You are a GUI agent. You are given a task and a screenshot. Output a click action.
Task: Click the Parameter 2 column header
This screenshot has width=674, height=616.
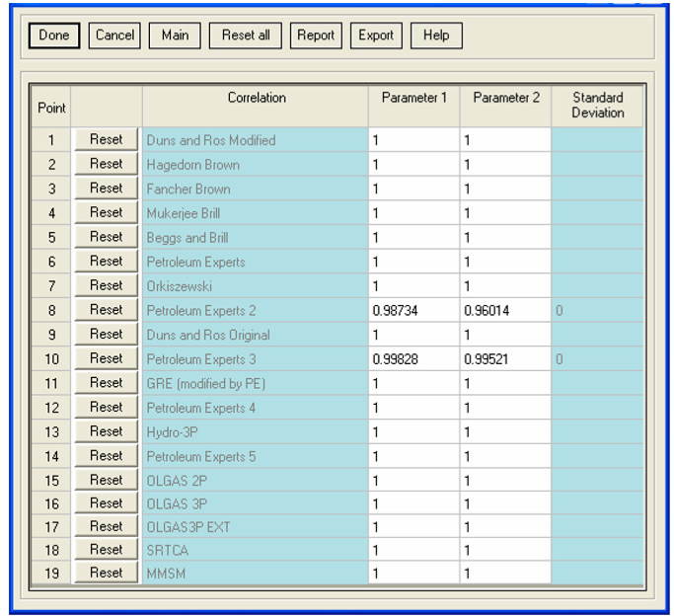(505, 107)
